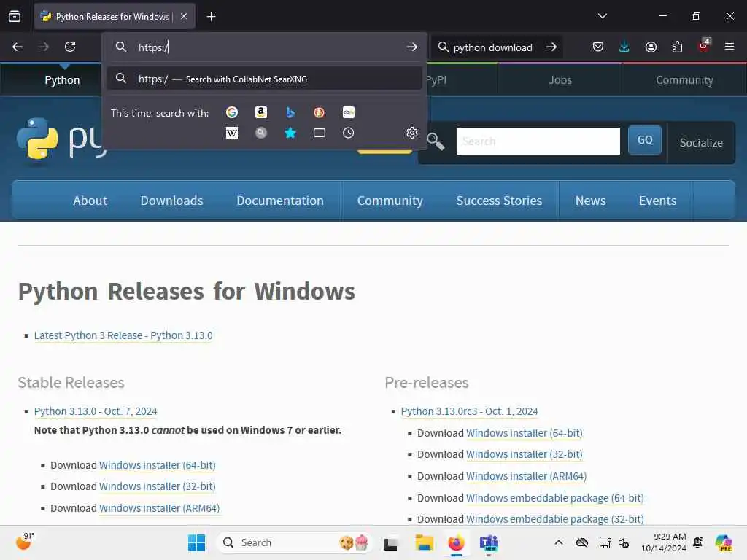
Task: Open the Firefox hamburger application menu
Action: pos(729,47)
